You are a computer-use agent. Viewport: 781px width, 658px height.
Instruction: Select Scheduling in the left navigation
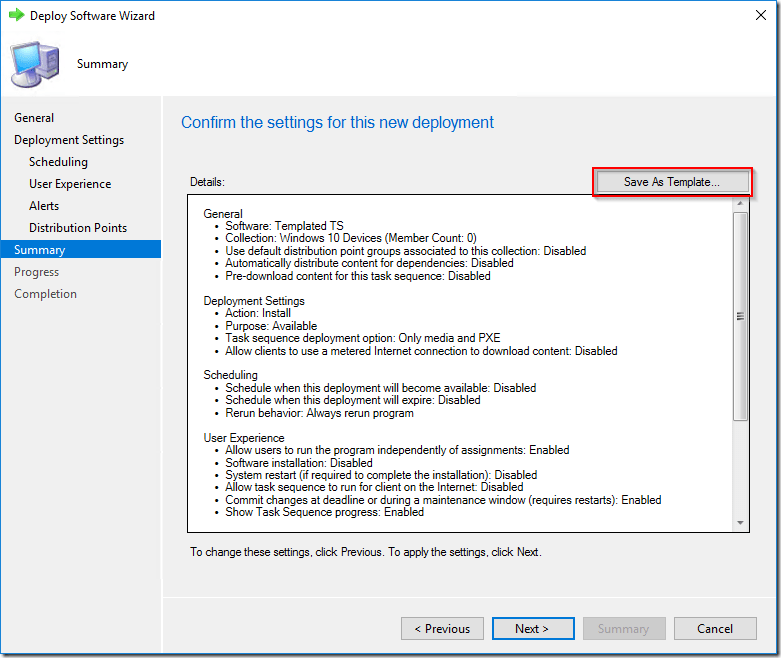point(58,162)
